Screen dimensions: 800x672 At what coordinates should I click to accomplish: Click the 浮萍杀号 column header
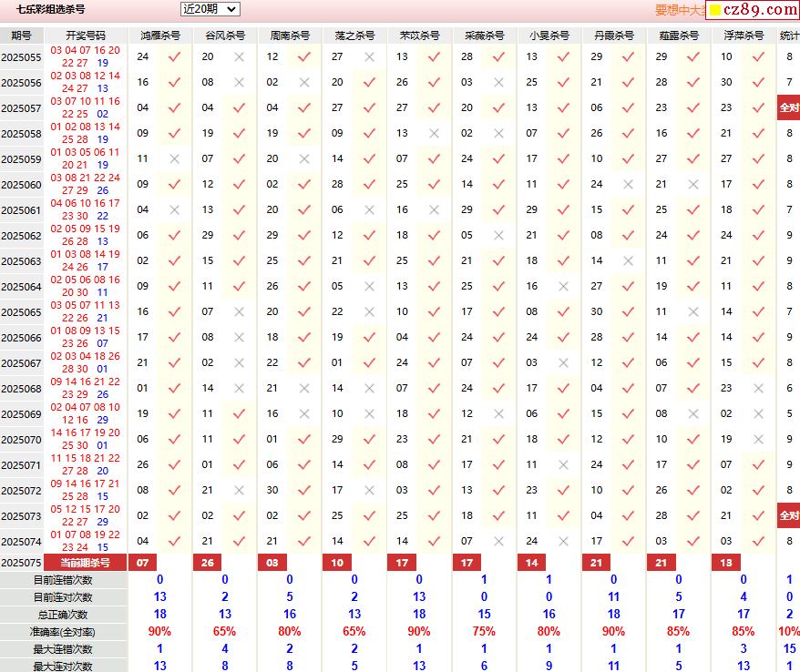pyautogui.click(x=744, y=36)
